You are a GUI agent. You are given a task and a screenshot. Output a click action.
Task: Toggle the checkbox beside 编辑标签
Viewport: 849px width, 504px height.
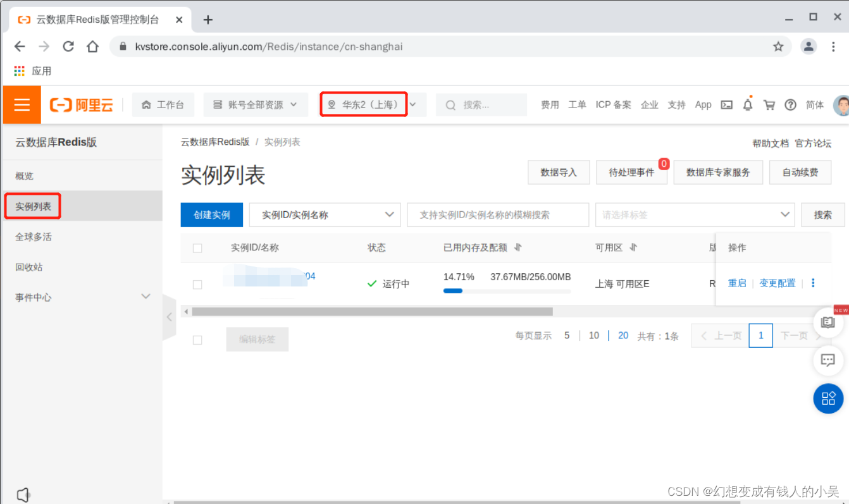(197, 340)
